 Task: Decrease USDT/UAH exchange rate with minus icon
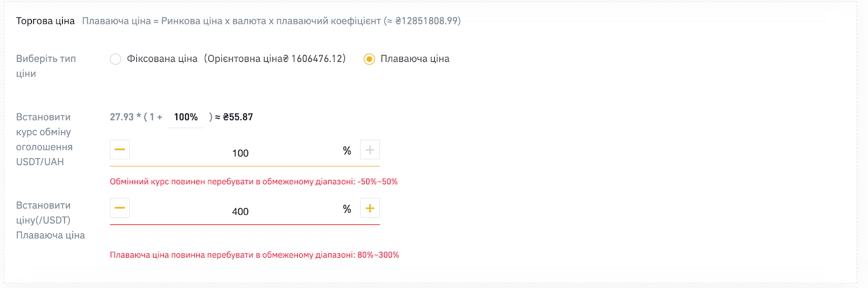[x=120, y=149]
